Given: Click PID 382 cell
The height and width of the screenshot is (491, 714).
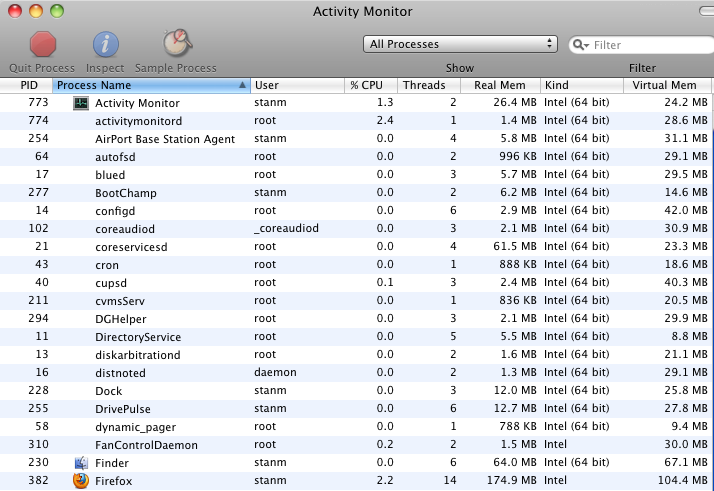Looking at the screenshot, I should (38, 480).
